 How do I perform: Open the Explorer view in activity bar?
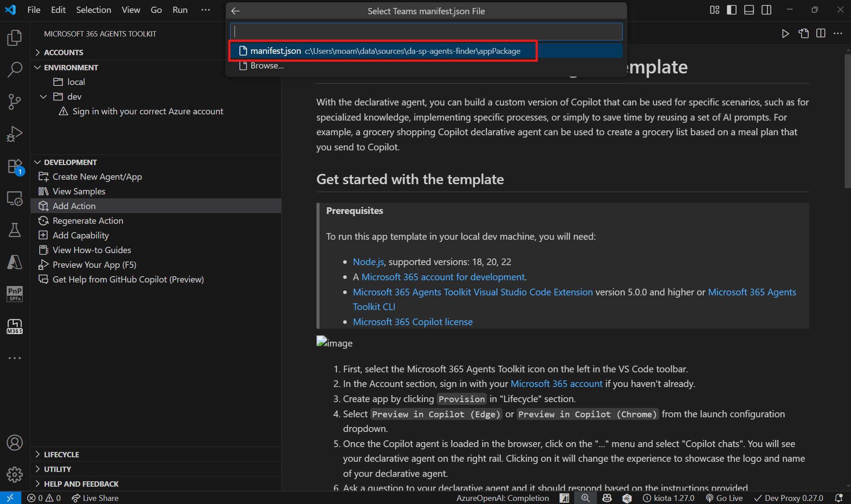tap(15, 38)
